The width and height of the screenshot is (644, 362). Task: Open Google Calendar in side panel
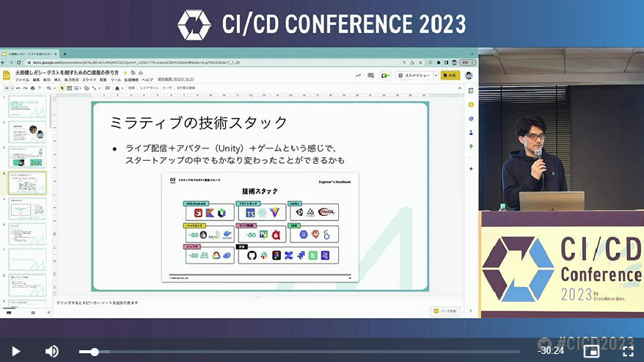point(471,91)
